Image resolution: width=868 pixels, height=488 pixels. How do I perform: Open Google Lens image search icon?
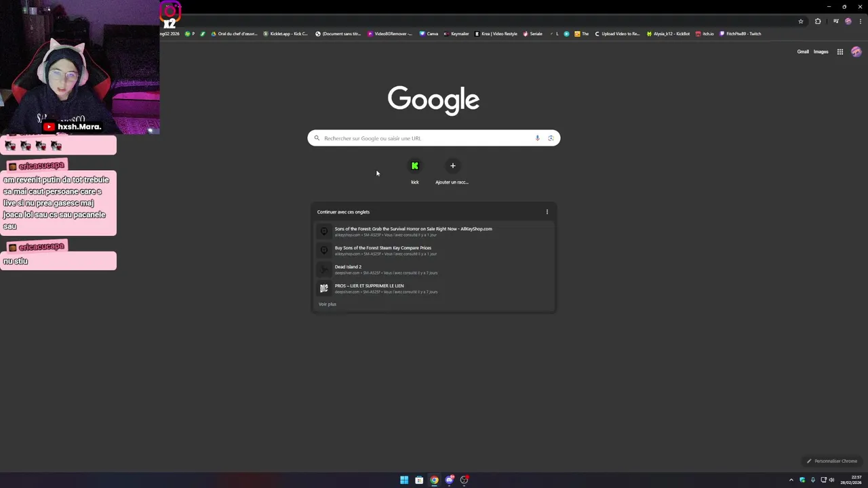click(x=551, y=138)
